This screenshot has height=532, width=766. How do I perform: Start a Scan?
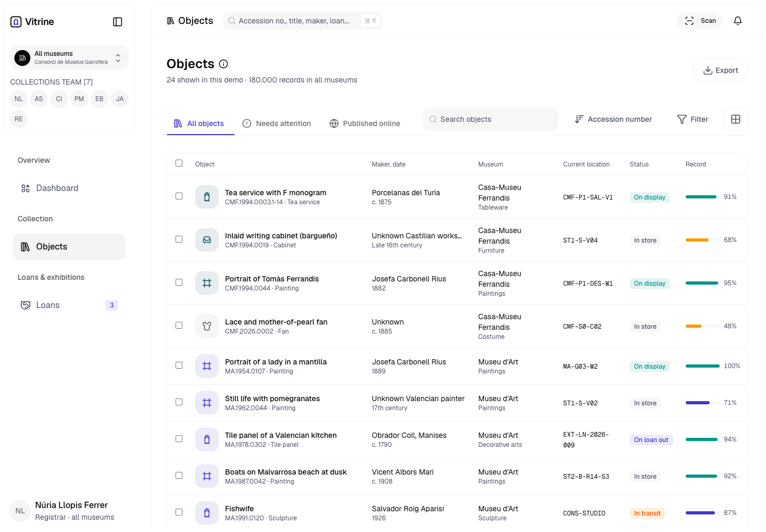(700, 21)
